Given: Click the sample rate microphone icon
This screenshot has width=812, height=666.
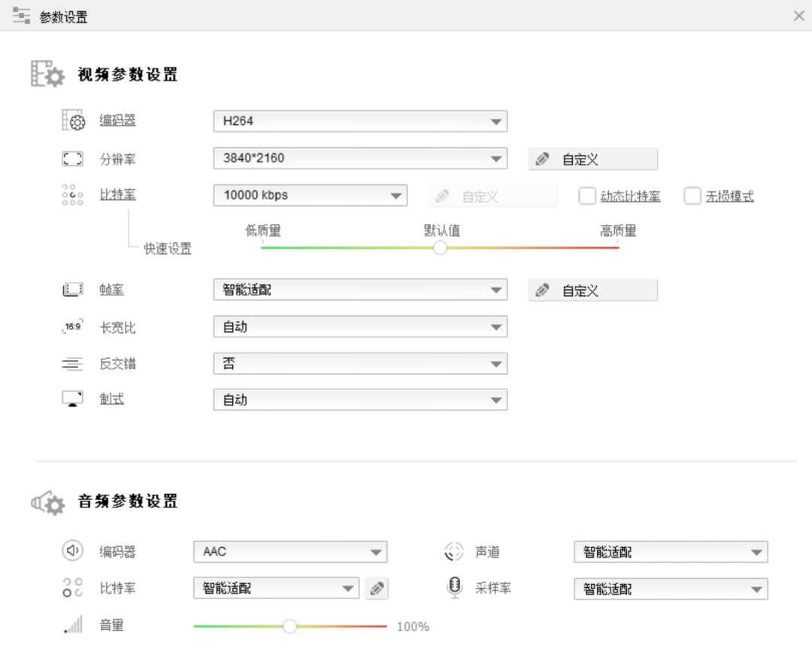Looking at the screenshot, I should pyautogui.click(x=454, y=588).
